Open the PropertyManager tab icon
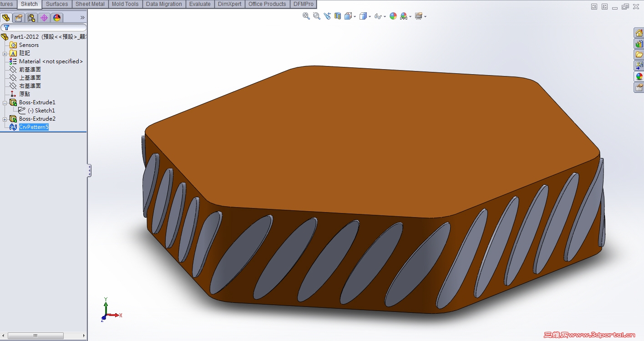The image size is (644, 341). pos(19,18)
